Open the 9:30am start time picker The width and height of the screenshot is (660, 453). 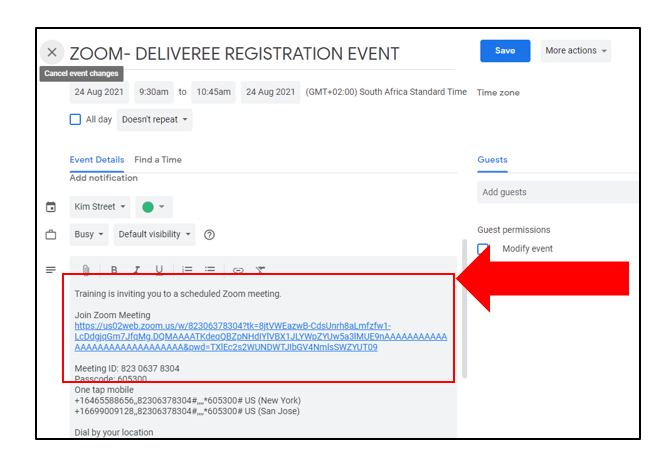[x=154, y=92]
